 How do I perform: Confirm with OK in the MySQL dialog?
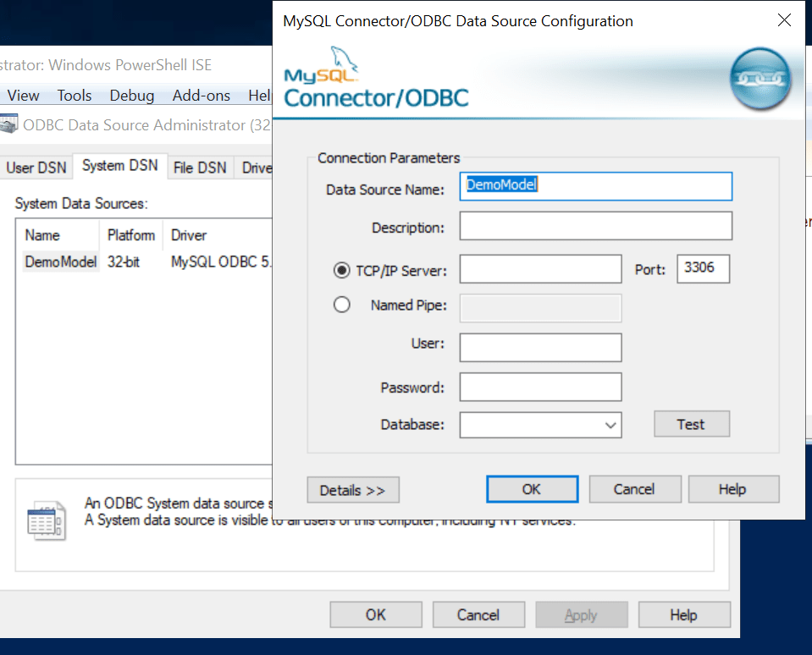pyautogui.click(x=532, y=488)
